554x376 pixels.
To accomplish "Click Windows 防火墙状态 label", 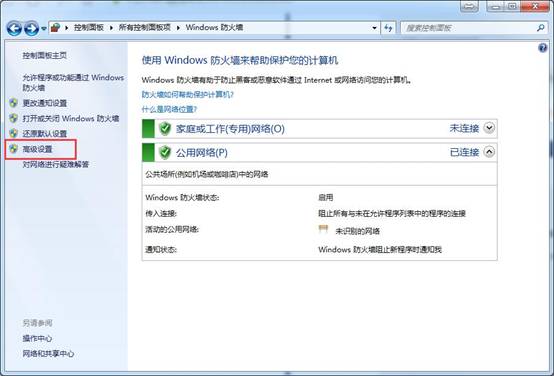I will tap(182, 198).
